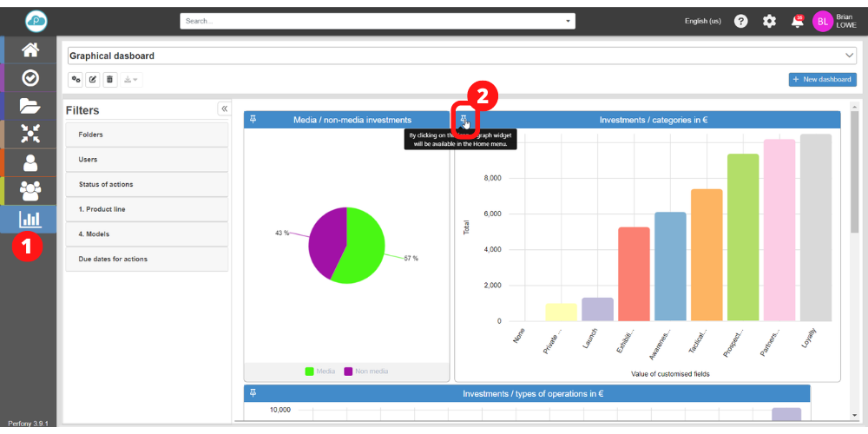Pin the Investments / categories widget to Home
Screen dimensions: 868x434
(x=464, y=120)
